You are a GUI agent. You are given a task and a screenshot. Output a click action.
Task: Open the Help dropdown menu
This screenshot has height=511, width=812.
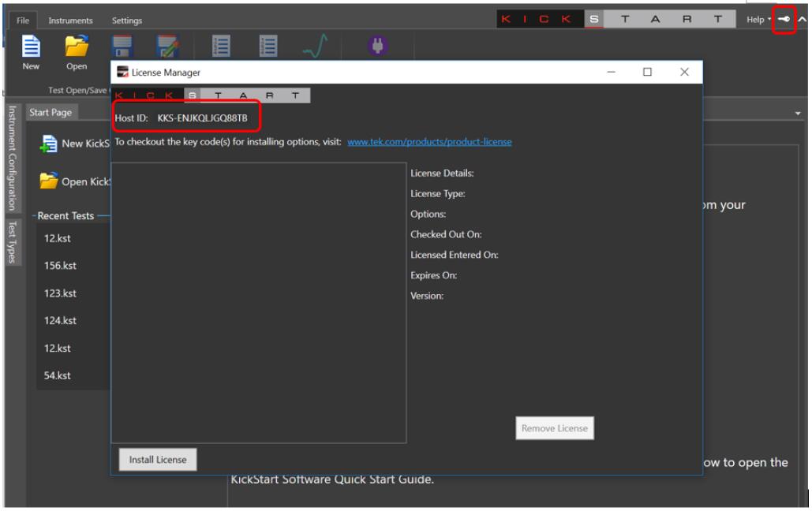tap(758, 20)
